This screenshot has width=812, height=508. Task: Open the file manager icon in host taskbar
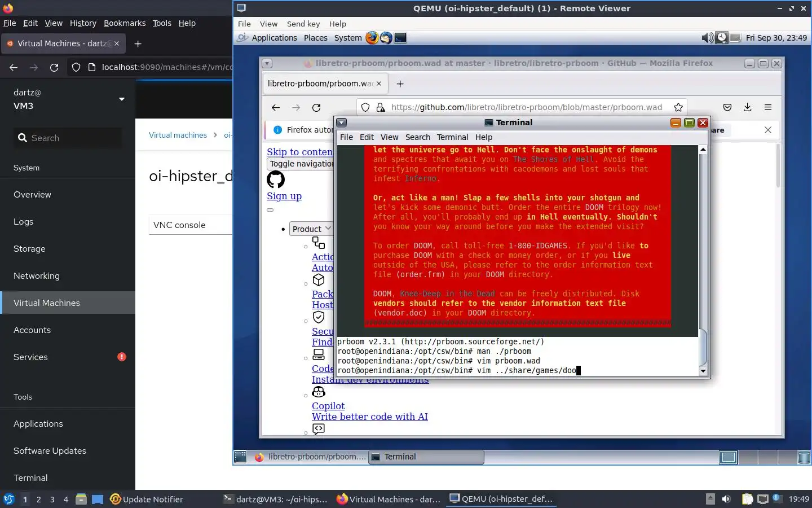click(81, 499)
